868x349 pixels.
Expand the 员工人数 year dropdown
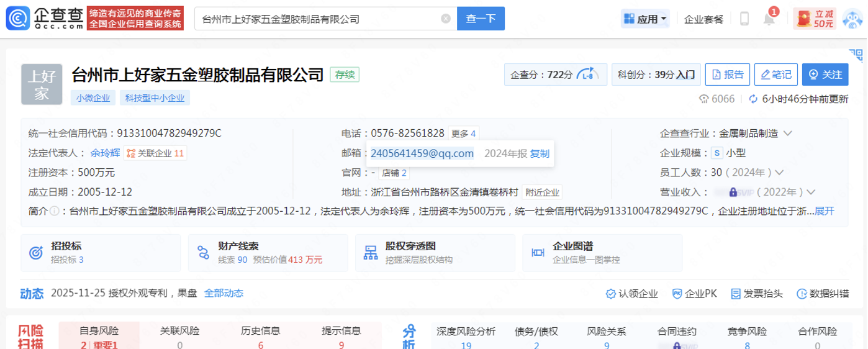coord(779,173)
